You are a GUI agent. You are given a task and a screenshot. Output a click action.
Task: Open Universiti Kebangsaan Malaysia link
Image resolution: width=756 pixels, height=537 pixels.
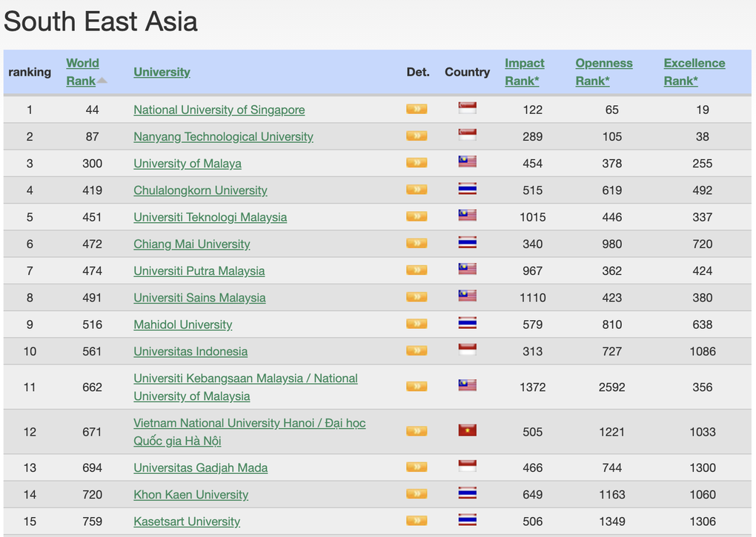pyautogui.click(x=245, y=387)
